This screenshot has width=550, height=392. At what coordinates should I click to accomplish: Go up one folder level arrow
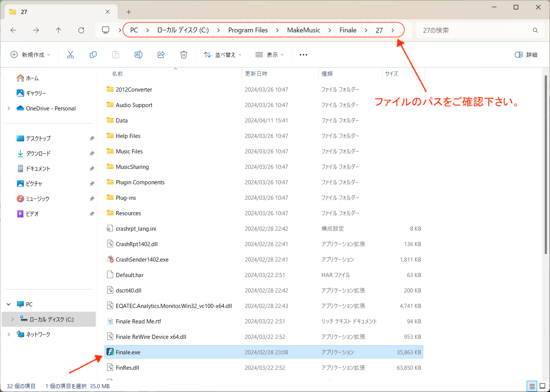point(58,30)
